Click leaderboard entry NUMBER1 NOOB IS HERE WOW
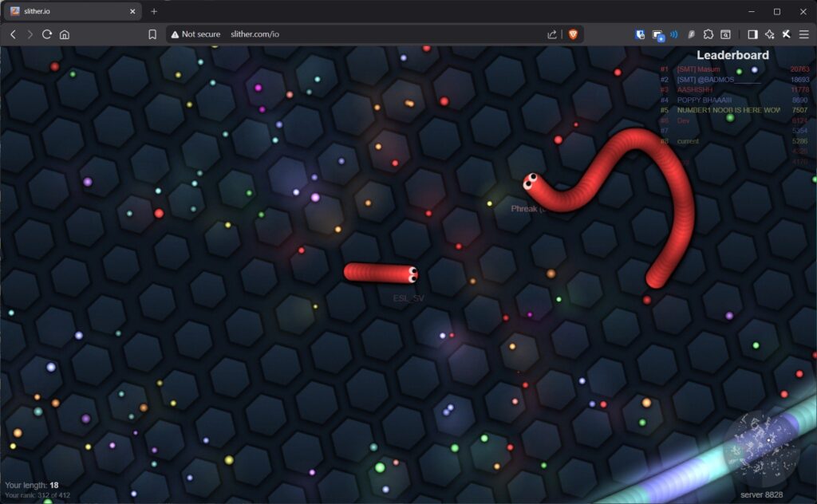 point(728,110)
